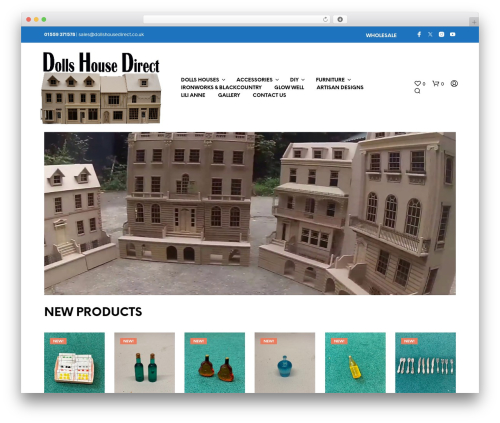Open the Contact Us page
Image resolution: width=500 pixels, height=423 pixels.
click(x=269, y=95)
